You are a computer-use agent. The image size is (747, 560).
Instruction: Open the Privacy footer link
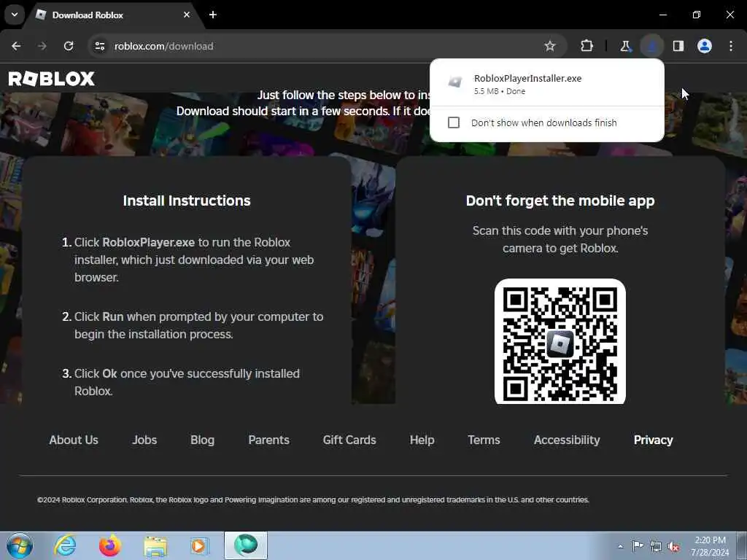point(653,440)
